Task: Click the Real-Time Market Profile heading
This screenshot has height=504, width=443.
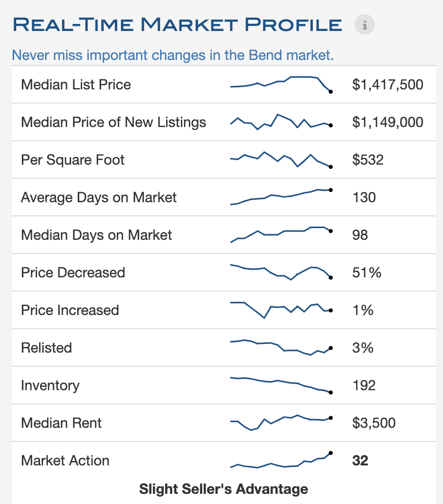Action: pyautogui.click(x=177, y=24)
